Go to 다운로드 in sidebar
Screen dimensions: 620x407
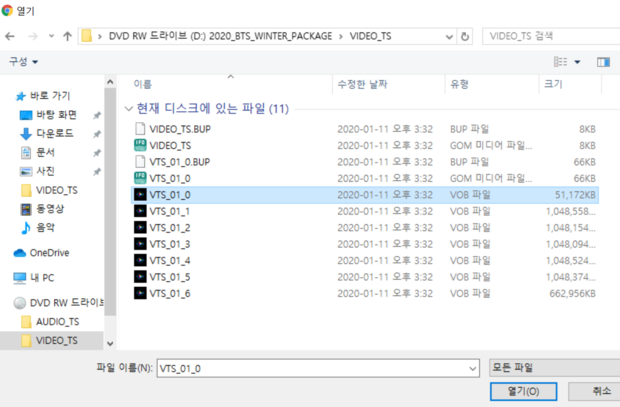(46, 133)
